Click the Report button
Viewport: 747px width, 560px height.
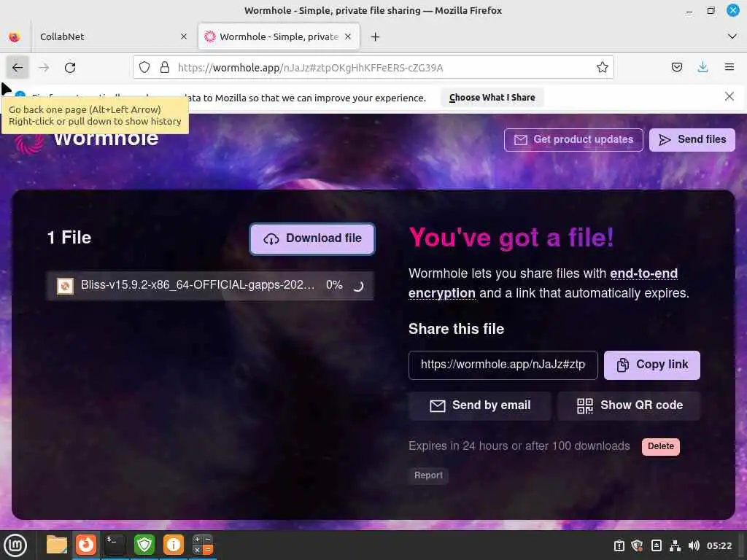(x=428, y=475)
